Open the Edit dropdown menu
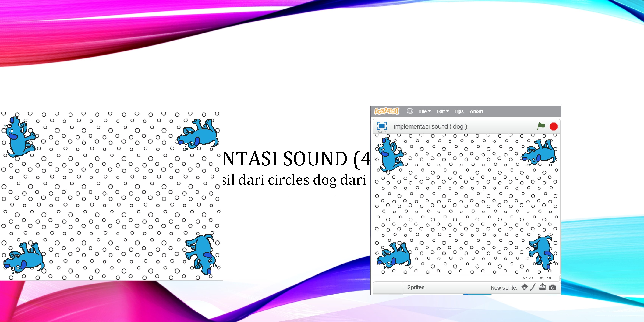The image size is (644, 322). [442, 111]
